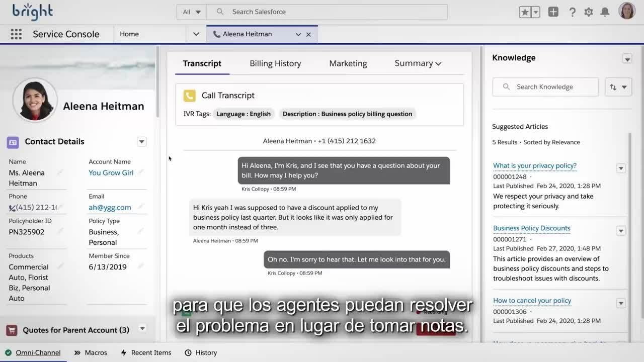Open the App Launcher grid icon
The width and height of the screenshot is (644, 362).
(x=16, y=34)
